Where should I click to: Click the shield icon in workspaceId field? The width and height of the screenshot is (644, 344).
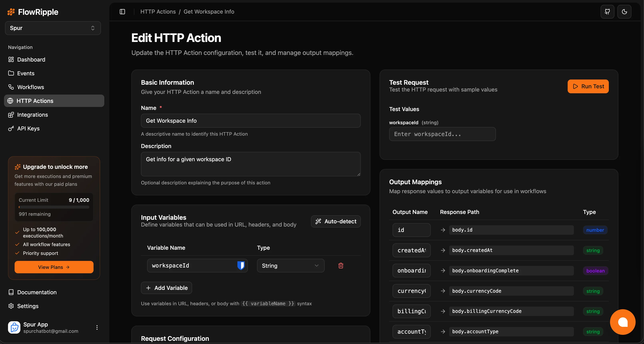[241, 265]
